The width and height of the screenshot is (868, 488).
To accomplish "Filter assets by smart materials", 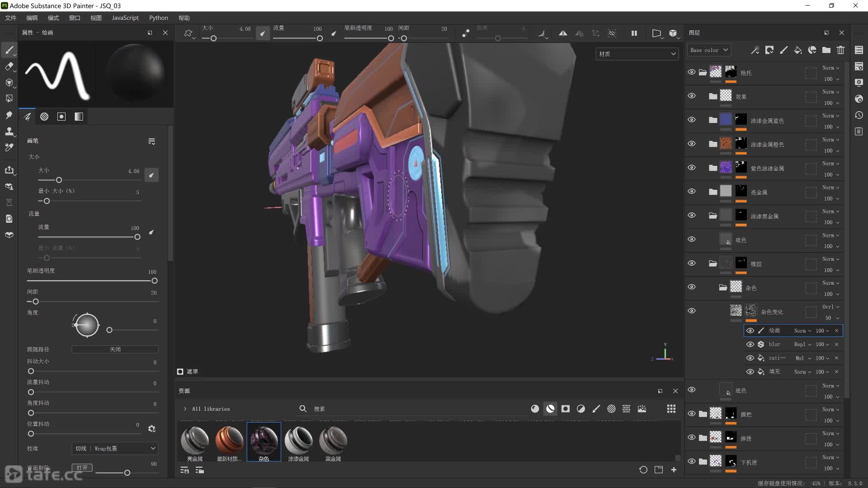I will point(550,408).
